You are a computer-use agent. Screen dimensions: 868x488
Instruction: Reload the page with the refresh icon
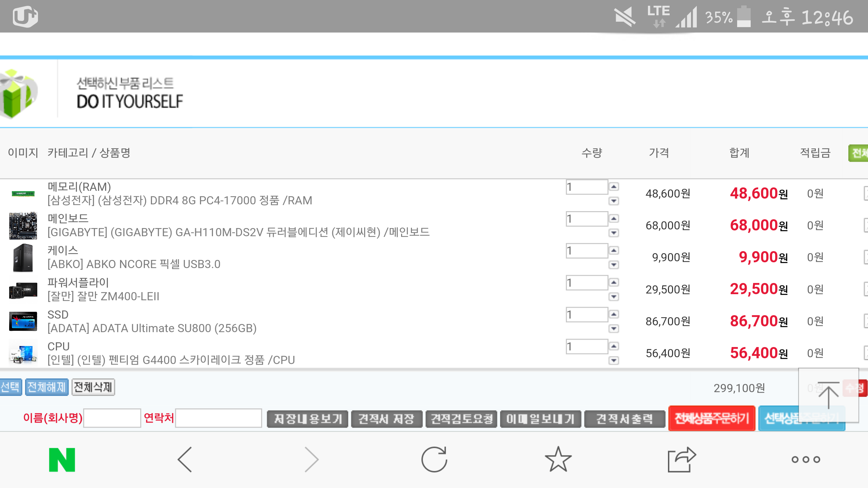point(434,460)
